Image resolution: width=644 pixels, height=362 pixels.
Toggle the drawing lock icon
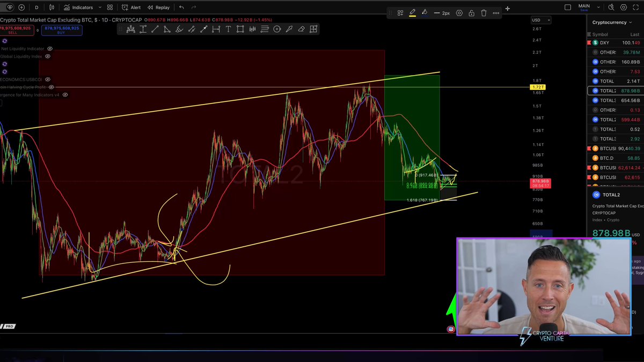point(472,13)
